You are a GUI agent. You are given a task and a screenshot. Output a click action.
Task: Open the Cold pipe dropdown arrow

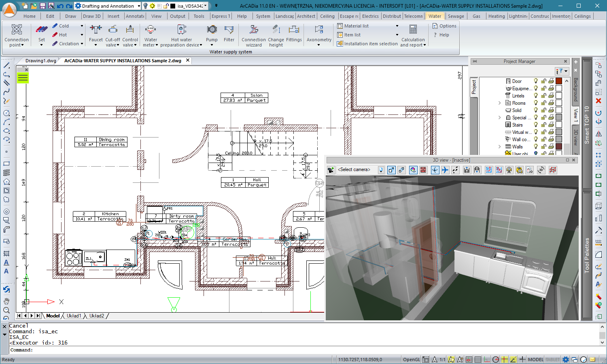82,26
